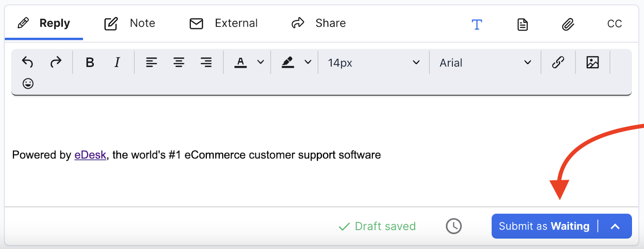644x249 pixels.
Task: Insert an image into the reply
Action: click(x=592, y=62)
